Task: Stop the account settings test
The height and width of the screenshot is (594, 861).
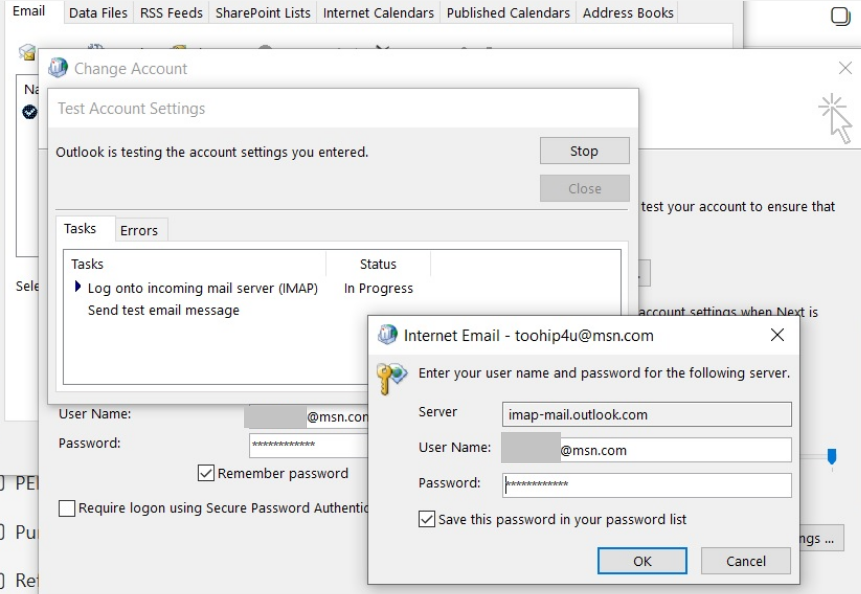Action: 584,151
